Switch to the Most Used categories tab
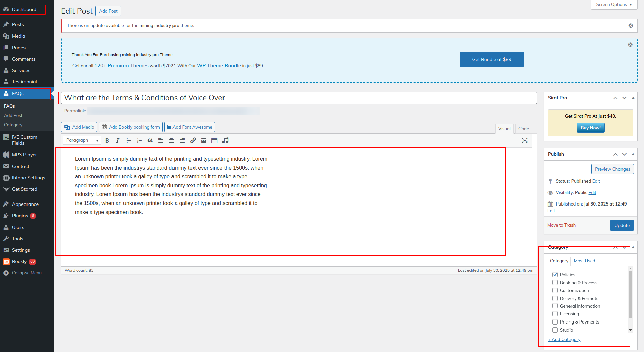Image resolution: width=644 pixels, height=352 pixels. point(584,261)
